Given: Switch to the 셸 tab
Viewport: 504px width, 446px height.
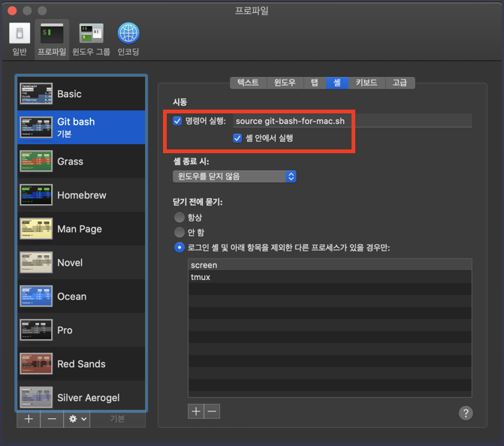Looking at the screenshot, I should [337, 83].
